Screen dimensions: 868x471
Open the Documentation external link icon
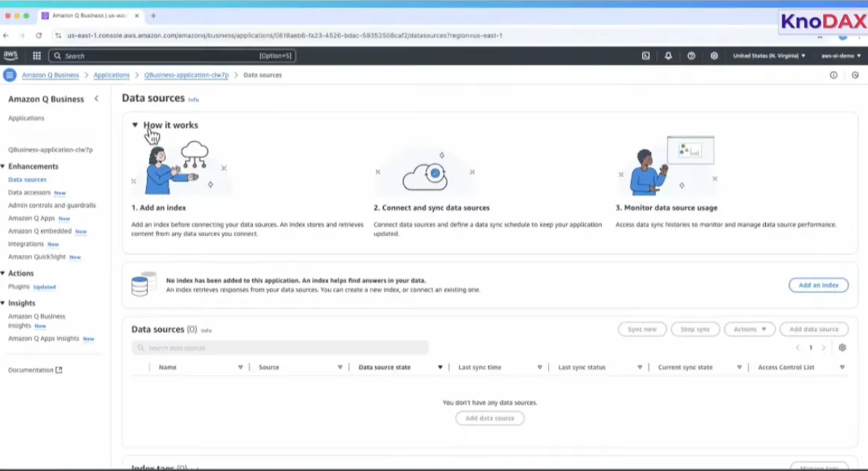[59, 370]
